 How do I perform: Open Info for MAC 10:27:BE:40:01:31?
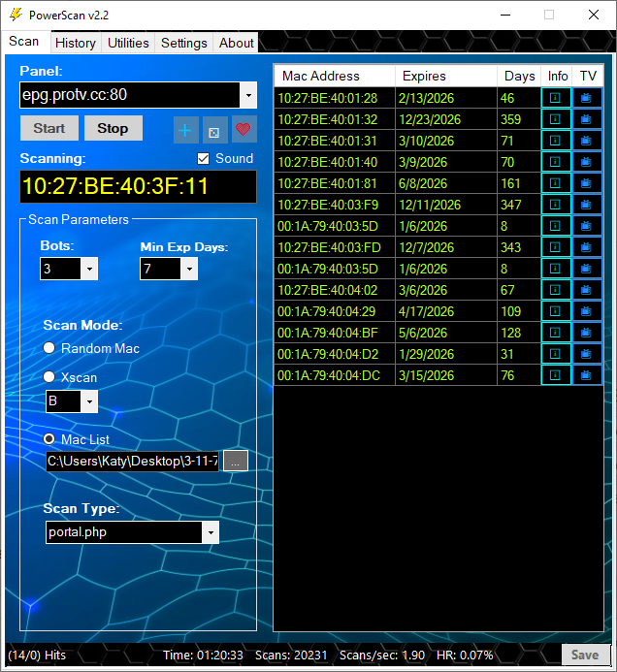point(556,141)
